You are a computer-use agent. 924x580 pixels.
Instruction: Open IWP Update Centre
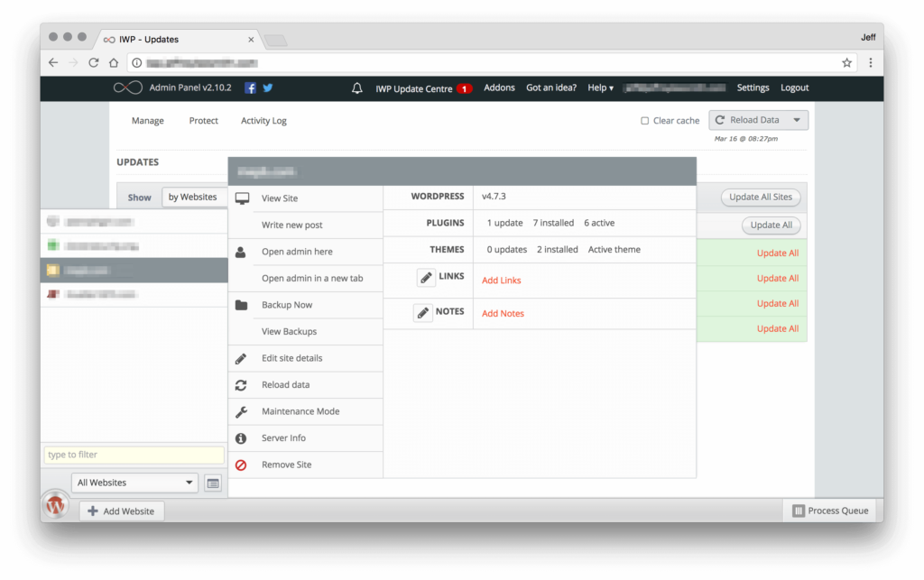pos(413,89)
